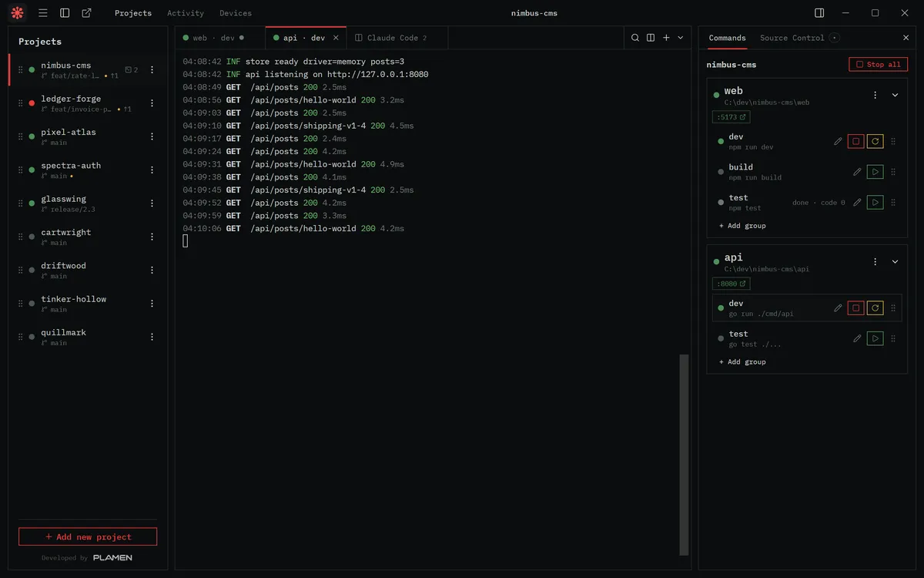Edit the go run ./cmd/api command
This screenshot has height=578, width=924.
[x=838, y=308]
